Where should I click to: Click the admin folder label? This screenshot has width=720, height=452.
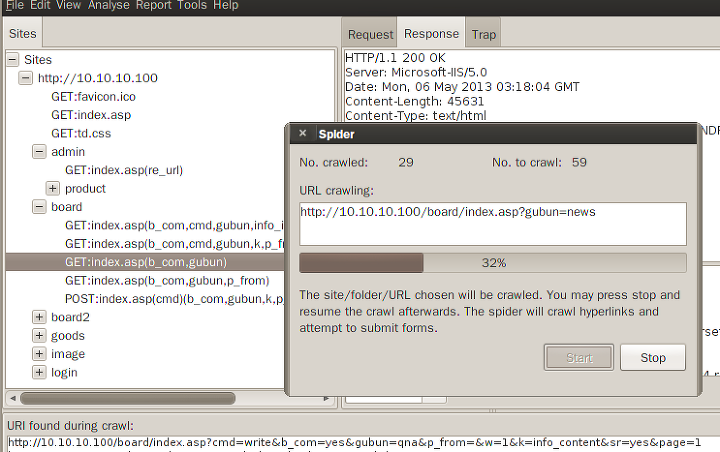pyautogui.click(x=68, y=152)
